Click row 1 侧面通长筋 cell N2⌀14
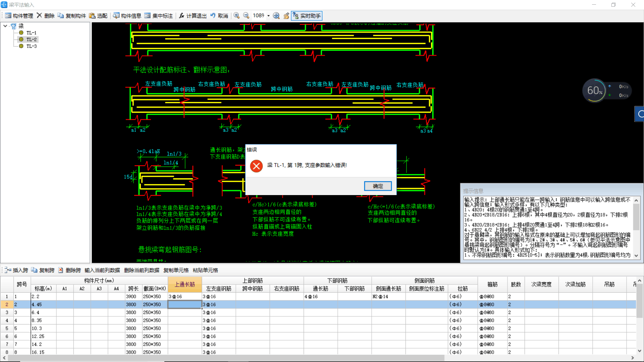 (x=388, y=297)
